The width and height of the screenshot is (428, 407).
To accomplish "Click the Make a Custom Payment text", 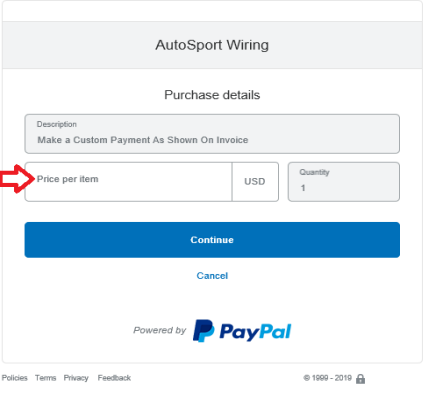I will point(143,140).
